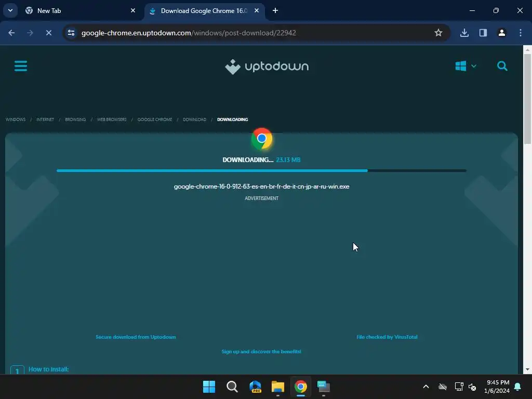Click the How to install heading
Viewport: 532px width, 399px height.
click(48, 369)
